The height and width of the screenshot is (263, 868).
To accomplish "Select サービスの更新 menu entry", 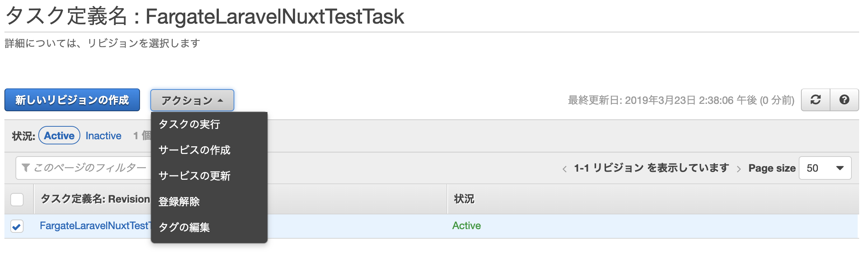I will click(x=194, y=176).
